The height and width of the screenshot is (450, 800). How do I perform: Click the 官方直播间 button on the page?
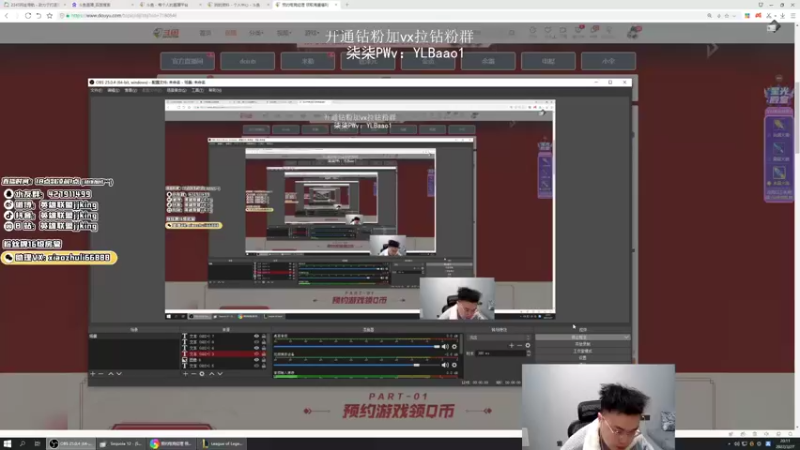tap(188, 61)
